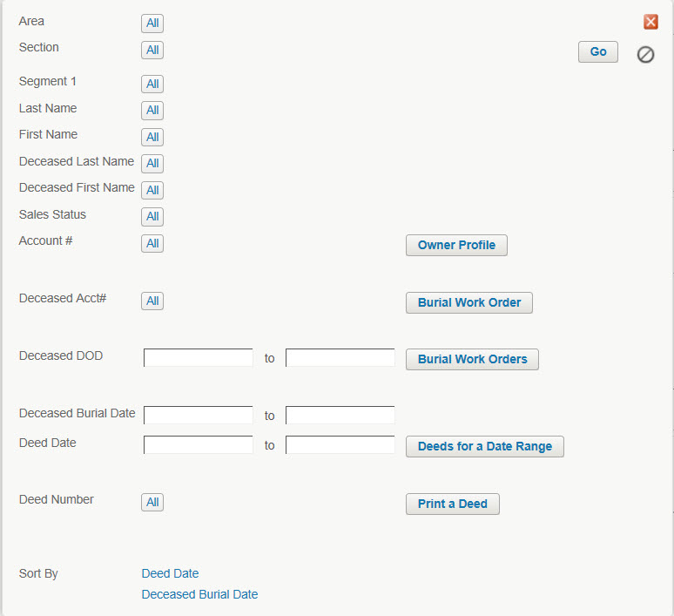The height and width of the screenshot is (616, 674).
Task: Open the Sales Status 'All' selector
Action: click(x=152, y=216)
